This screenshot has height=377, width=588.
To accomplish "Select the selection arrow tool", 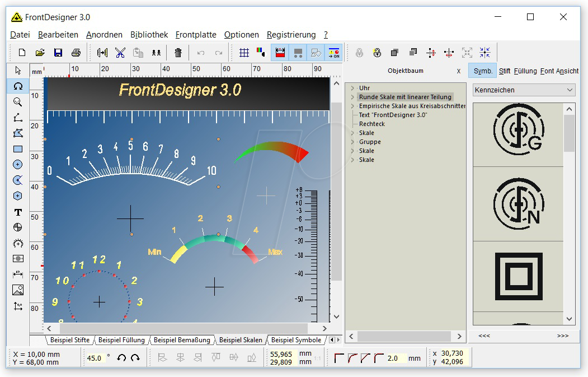I will pos(17,70).
